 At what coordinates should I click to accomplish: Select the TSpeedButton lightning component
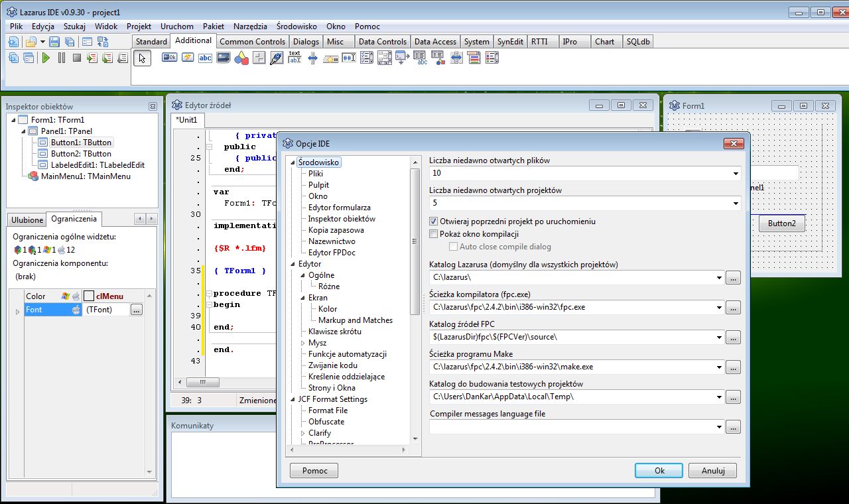tap(188, 58)
